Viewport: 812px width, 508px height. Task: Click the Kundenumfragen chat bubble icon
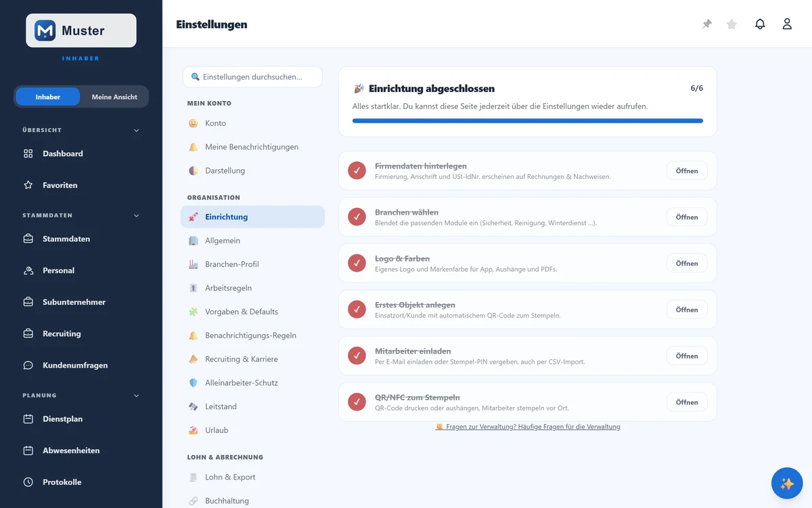click(28, 365)
